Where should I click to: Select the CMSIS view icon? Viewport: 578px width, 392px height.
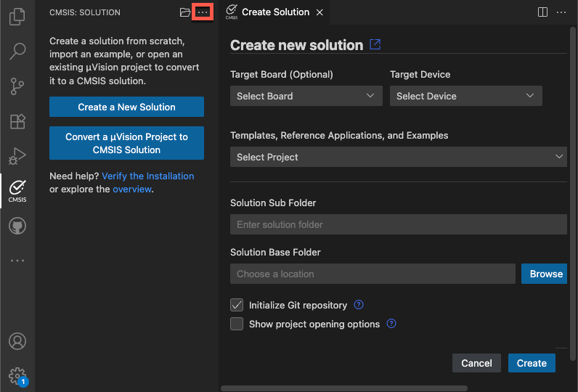click(17, 191)
